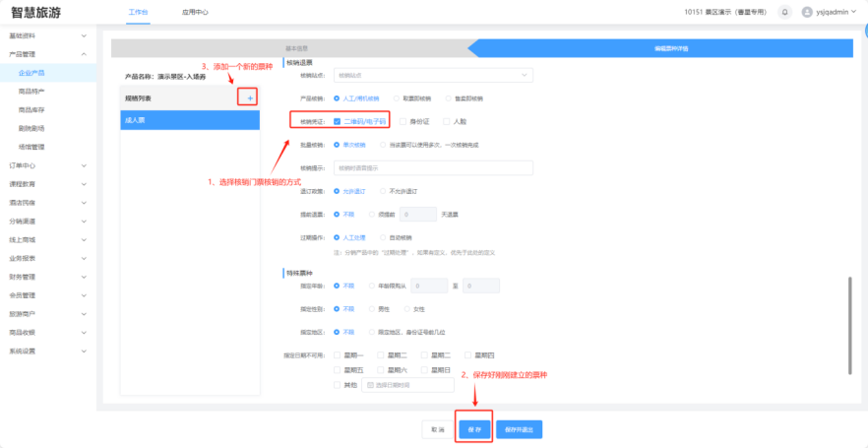The width and height of the screenshot is (868, 448).
Task: Uncheck the 二维码/电子码 checkbox
Action: coord(338,121)
